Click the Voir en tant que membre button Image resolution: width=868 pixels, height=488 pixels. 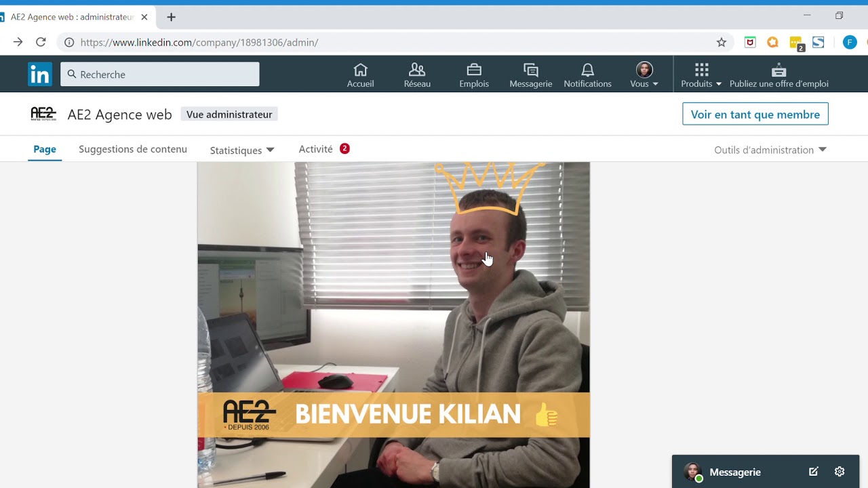pyautogui.click(x=755, y=114)
